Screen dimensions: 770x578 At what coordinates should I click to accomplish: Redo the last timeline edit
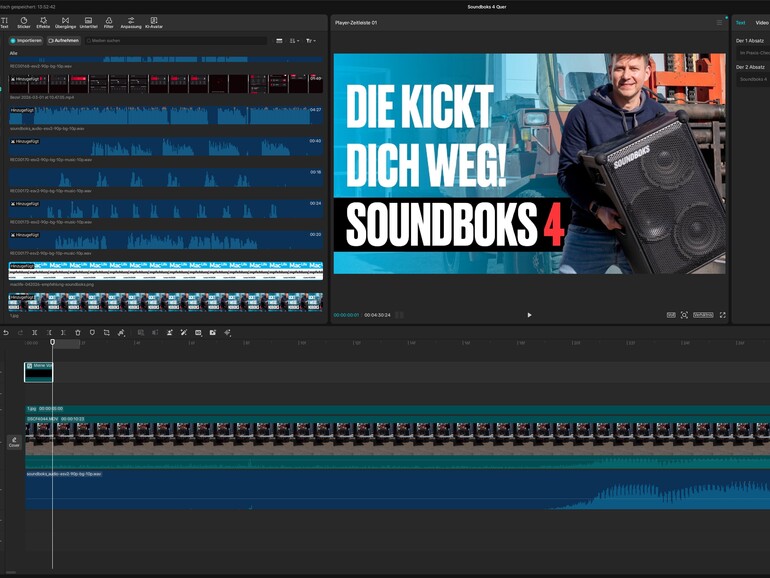click(20, 332)
